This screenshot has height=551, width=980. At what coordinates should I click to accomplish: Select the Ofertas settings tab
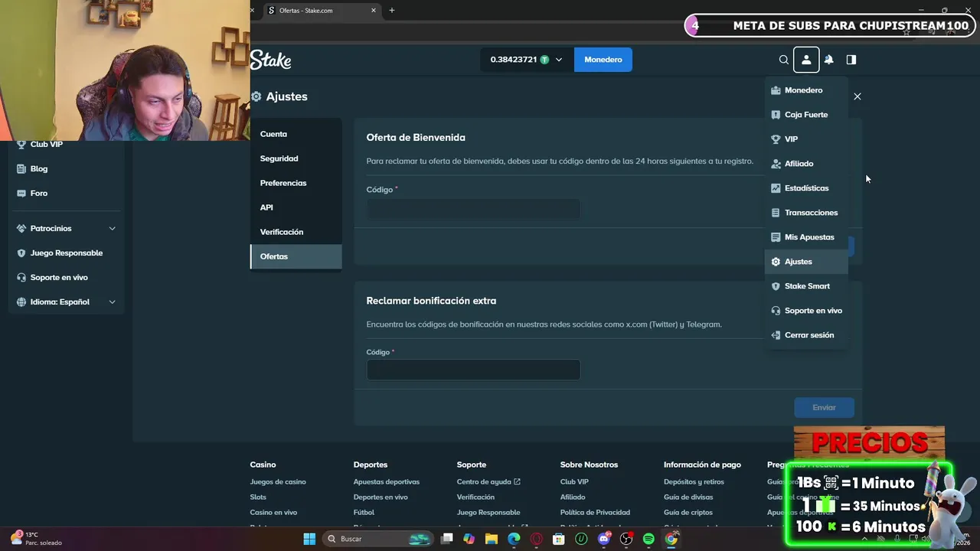tap(296, 256)
